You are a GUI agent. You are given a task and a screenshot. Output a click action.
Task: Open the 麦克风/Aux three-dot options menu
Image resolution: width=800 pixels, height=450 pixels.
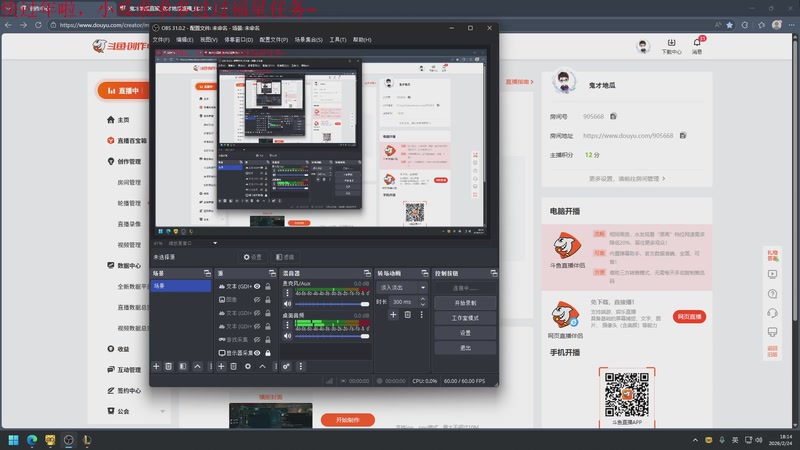[287, 293]
